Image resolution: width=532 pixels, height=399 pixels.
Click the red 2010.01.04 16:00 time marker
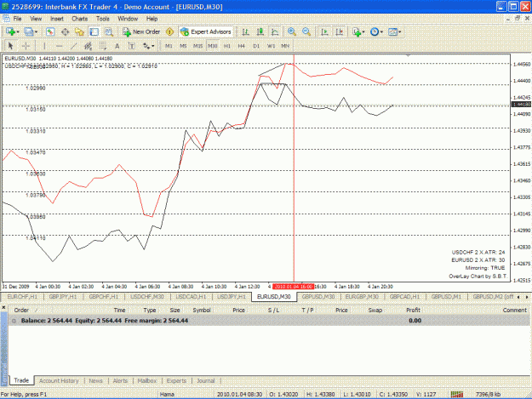point(294,287)
